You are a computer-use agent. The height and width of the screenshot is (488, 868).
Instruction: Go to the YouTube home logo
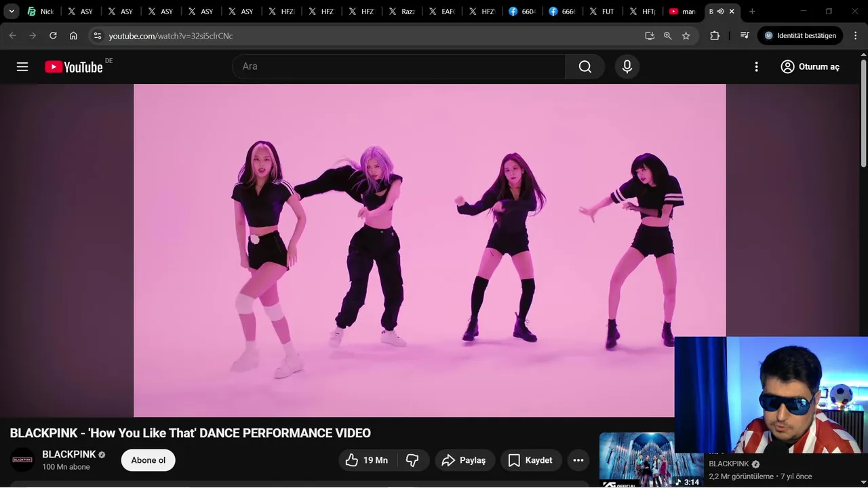pyautogui.click(x=74, y=66)
